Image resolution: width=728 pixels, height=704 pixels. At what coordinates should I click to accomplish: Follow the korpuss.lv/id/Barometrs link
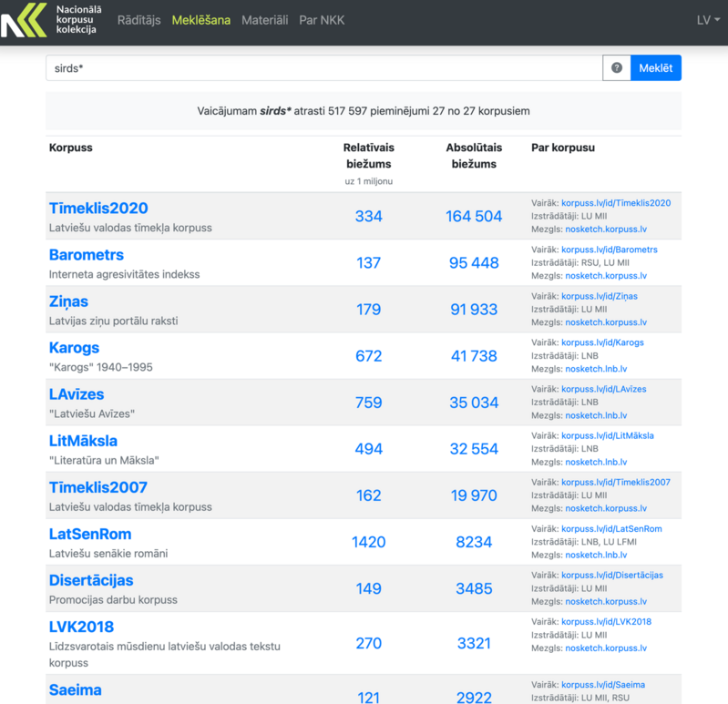tap(610, 250)
